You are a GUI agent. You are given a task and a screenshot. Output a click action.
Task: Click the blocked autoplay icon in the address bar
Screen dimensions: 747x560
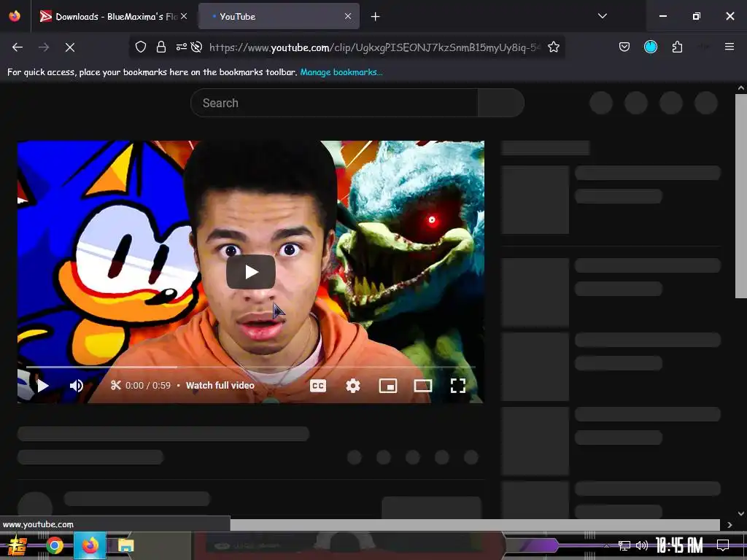click(x=196, y=47)
